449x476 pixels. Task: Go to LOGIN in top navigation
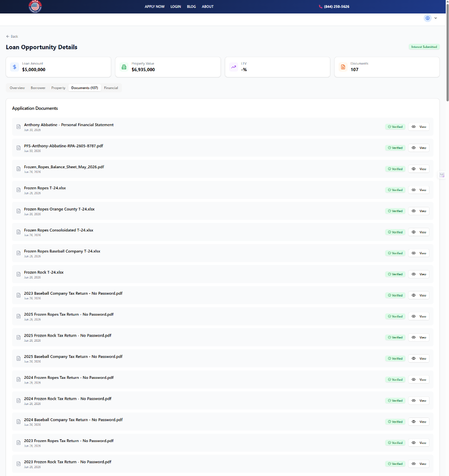pyautogui.click(x=175, y=7)
